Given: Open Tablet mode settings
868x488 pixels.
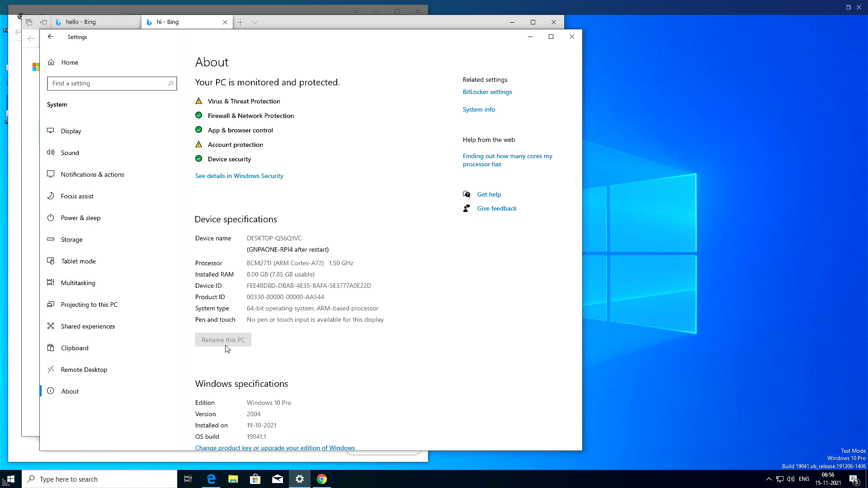Looking at the screenshot, I should click(x=78, y=261).
